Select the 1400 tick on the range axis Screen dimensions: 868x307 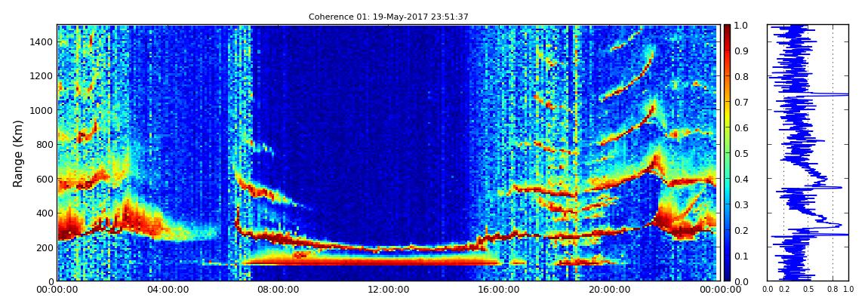pos(42,42)
